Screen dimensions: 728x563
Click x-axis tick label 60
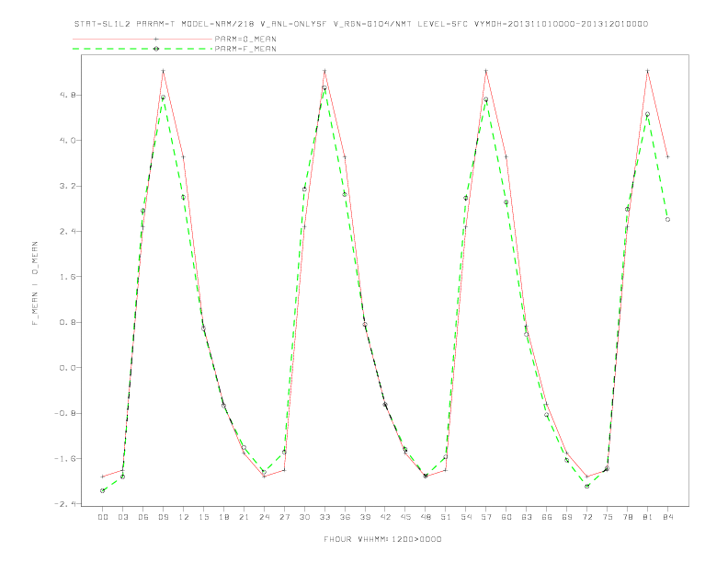(506, 517)
